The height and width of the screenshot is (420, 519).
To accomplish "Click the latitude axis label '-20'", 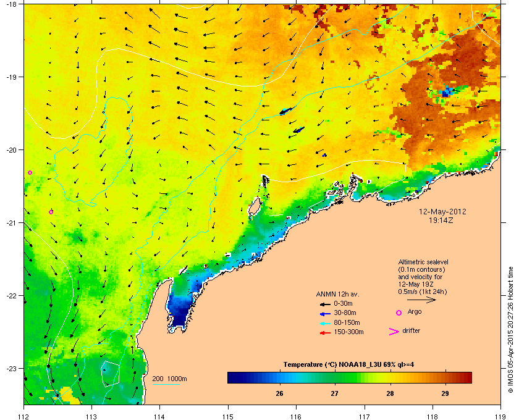I will [x=12, y=150].
